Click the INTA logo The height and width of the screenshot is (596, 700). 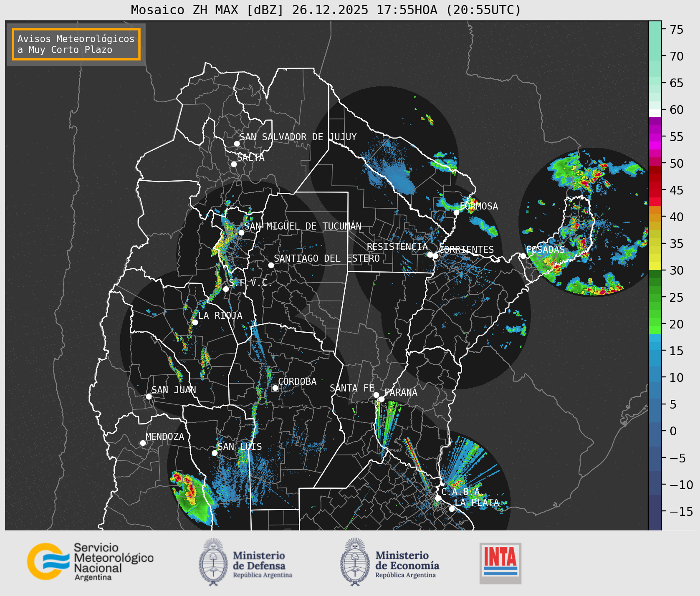point(500,563)
